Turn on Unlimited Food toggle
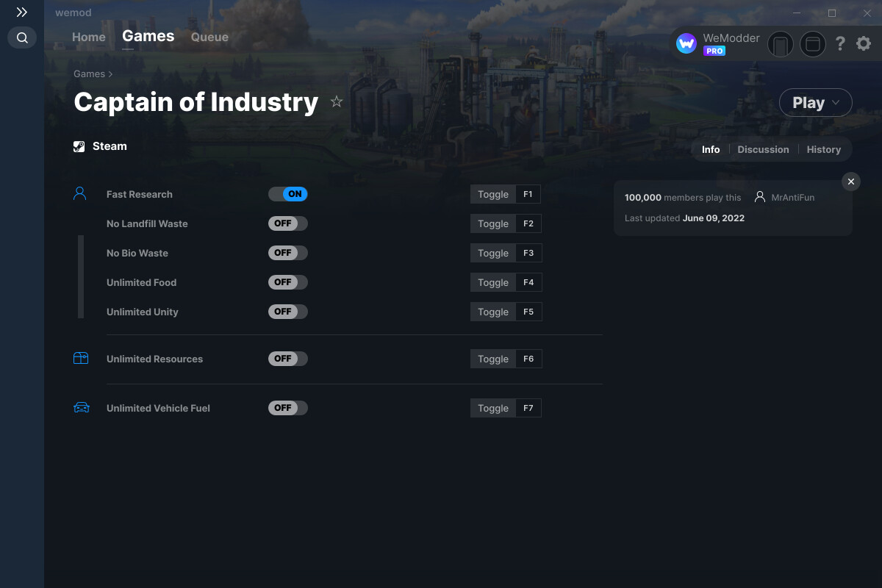Screen dimensions: 882x588 coord(288,282)
